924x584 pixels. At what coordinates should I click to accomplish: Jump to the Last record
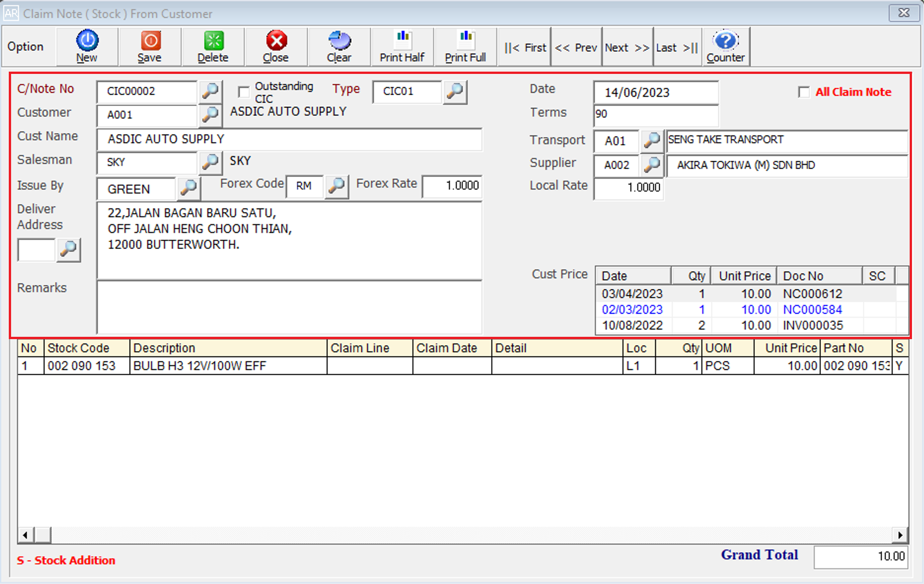tap(677, 47)
